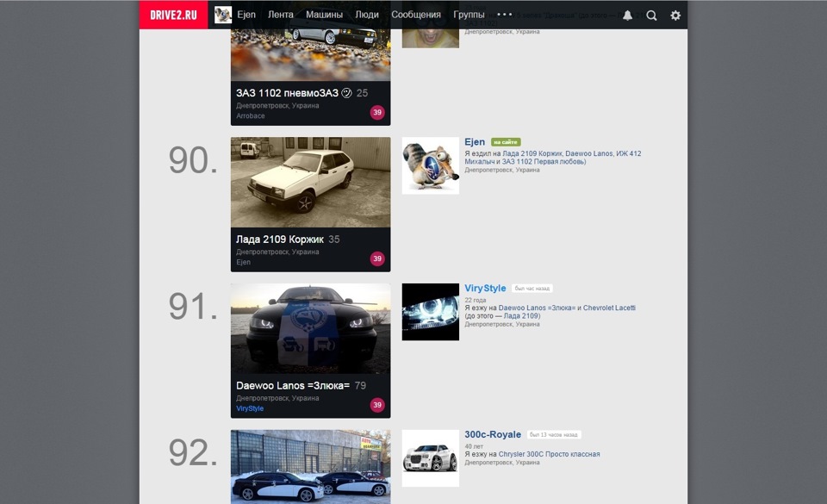
Task: Open the Лента menu item
Action: tap(281, 15)
